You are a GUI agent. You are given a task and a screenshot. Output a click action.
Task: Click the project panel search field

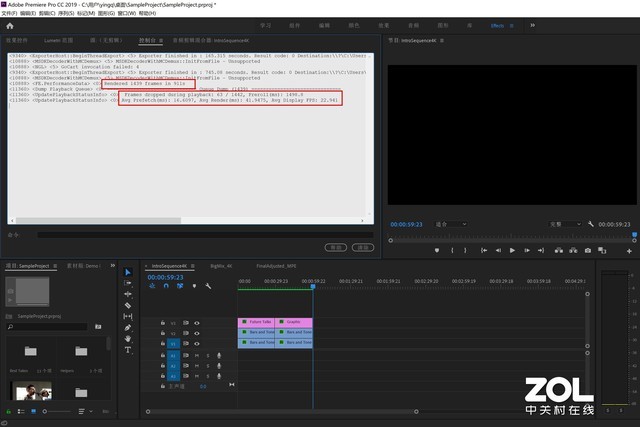[50, 326]
